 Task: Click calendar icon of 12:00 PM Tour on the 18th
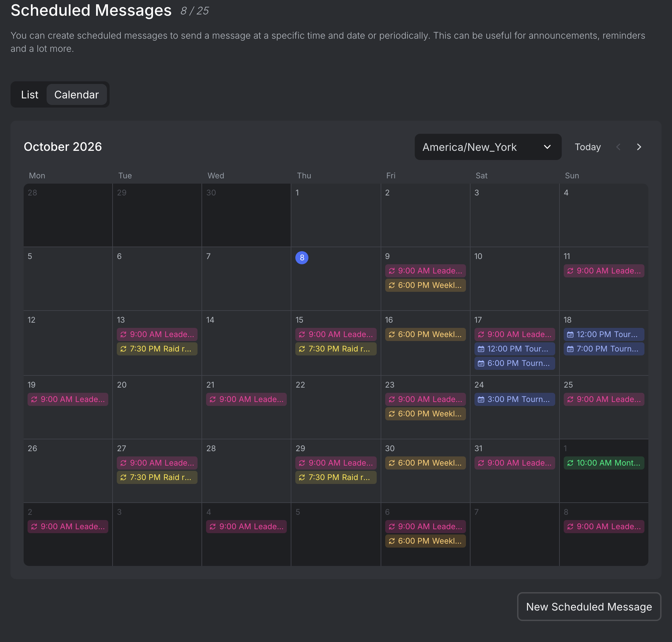point(570,334)
